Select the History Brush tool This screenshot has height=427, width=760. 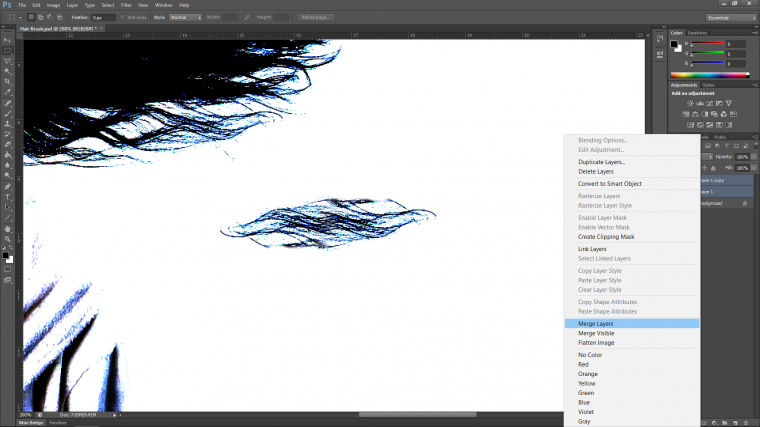[7, 134]
